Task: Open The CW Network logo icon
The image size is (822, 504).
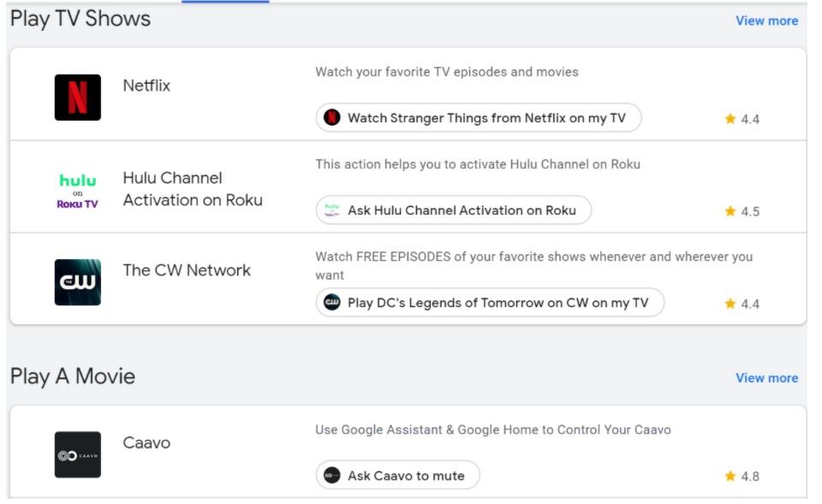Action: (x=78, y=282)
